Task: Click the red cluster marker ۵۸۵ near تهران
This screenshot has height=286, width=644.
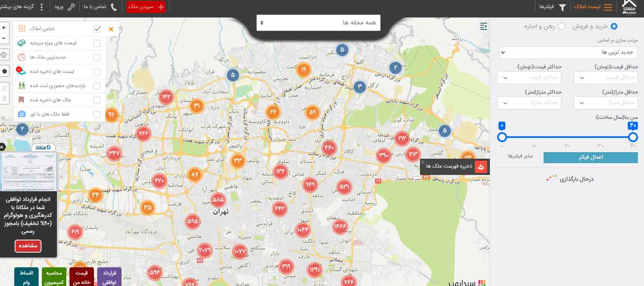Action: pyautogui.click(x=218, y=200)
